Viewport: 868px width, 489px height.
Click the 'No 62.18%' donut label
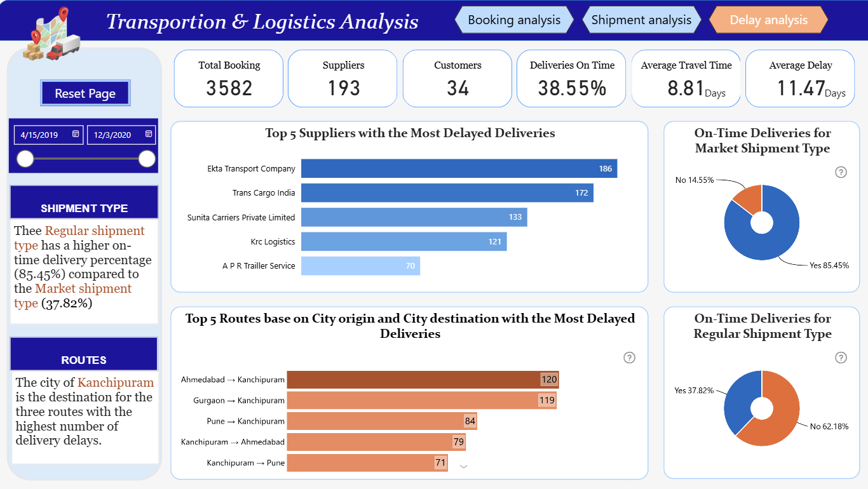coord(829,426)
